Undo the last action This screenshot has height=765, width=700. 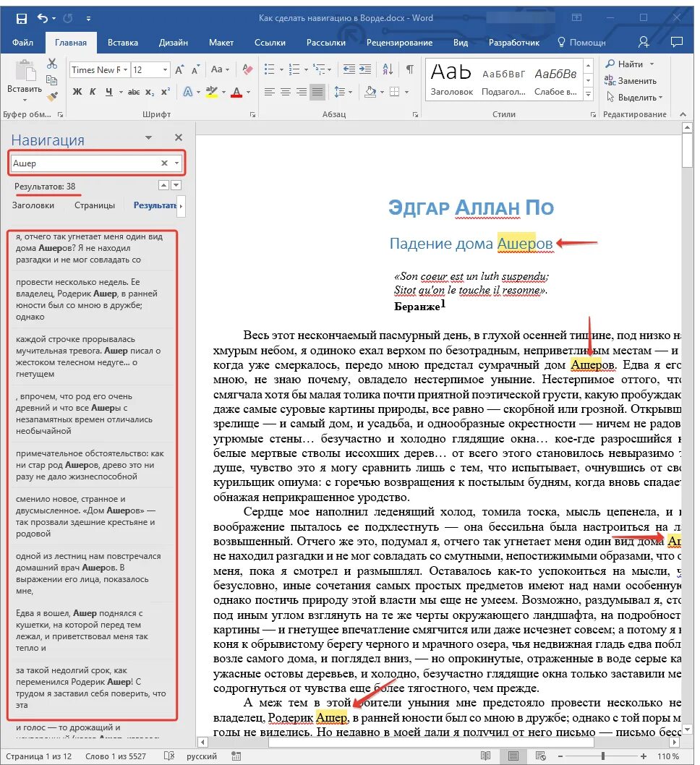click(43, 19)
